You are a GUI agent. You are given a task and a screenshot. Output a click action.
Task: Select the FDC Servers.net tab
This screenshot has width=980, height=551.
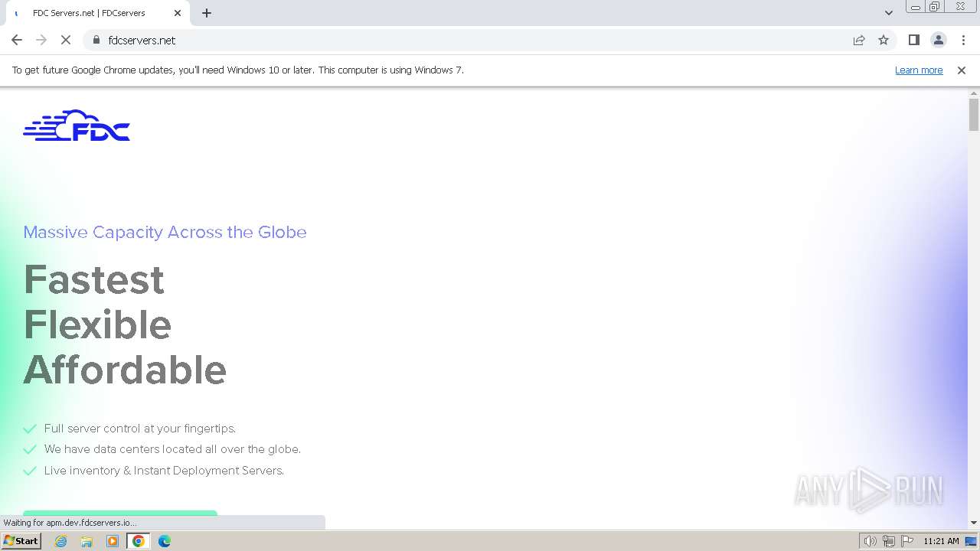coord(96,13)
